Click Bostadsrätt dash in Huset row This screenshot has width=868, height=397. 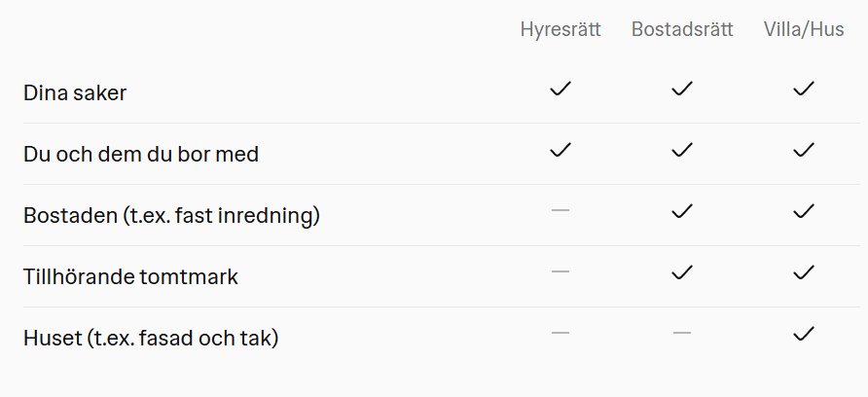coord(682,334)
